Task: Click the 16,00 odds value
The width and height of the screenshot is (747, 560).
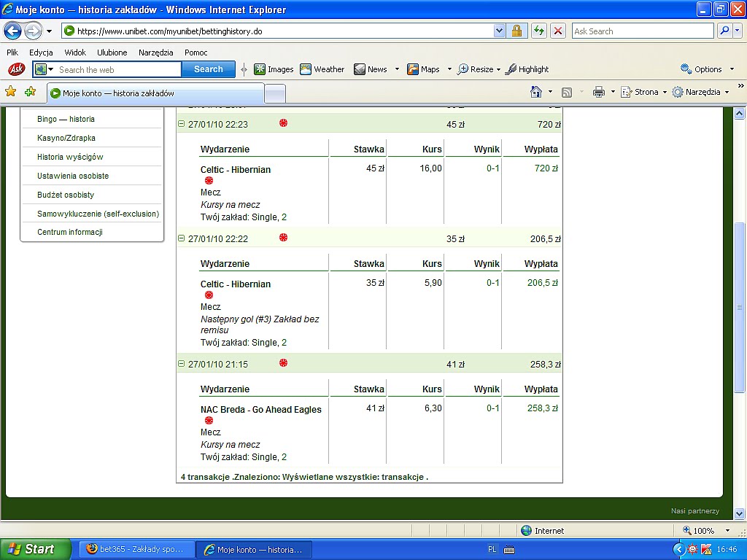Action: click(430, 168)
